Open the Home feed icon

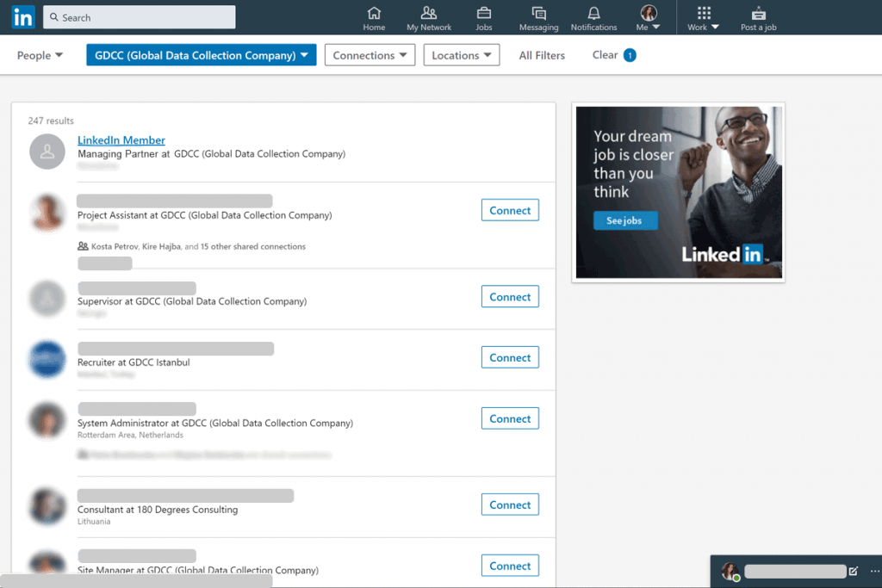pyautogui.click(x=374, y=15)
